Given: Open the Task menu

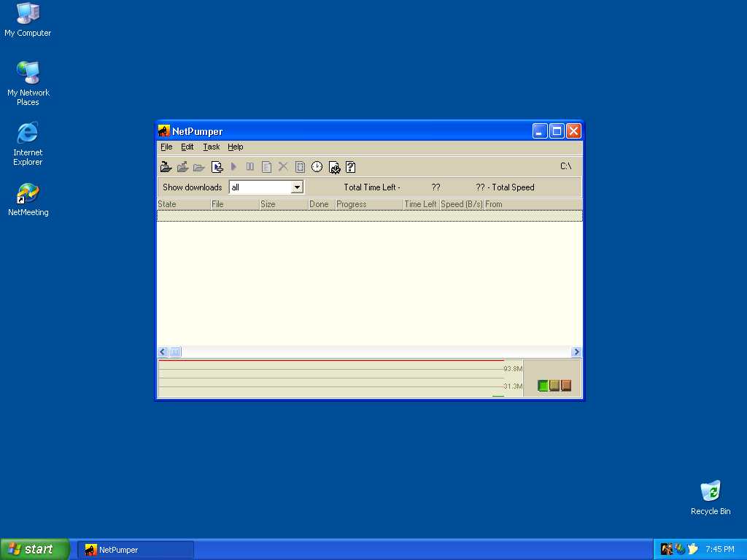Looking at the screenshot, I should [212, 147].
